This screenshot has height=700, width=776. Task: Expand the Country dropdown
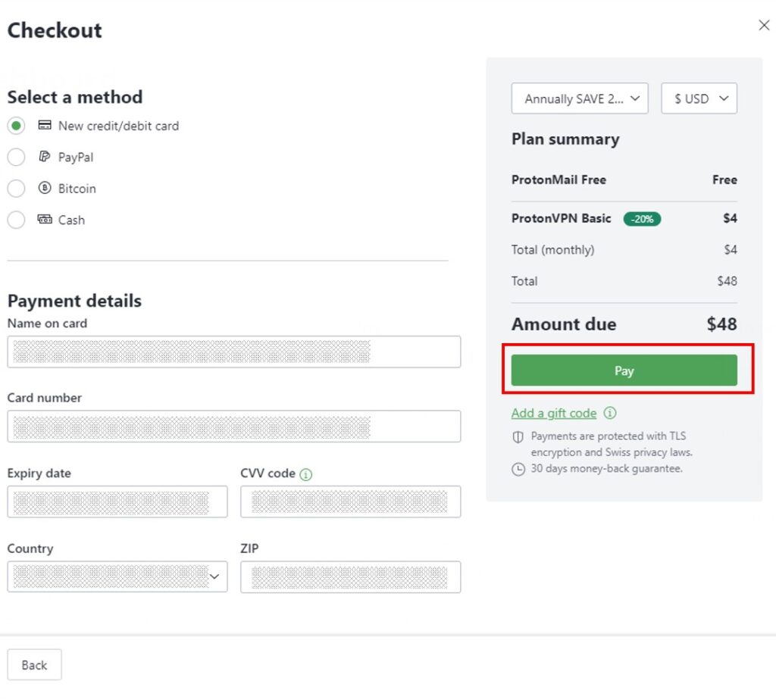click(117, 577)
